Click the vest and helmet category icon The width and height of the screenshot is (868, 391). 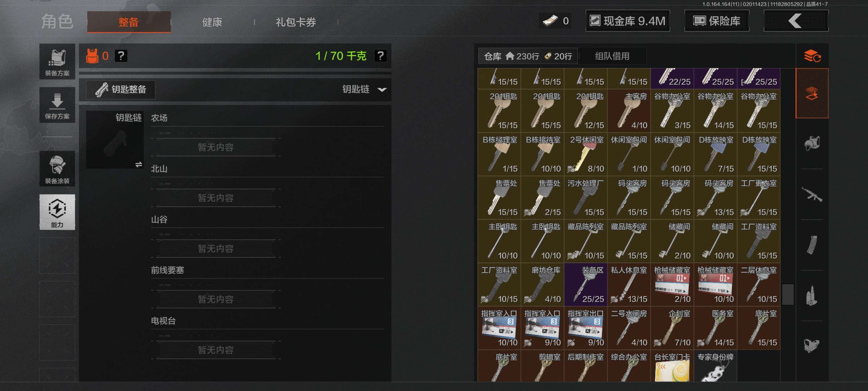coord(812,143)
